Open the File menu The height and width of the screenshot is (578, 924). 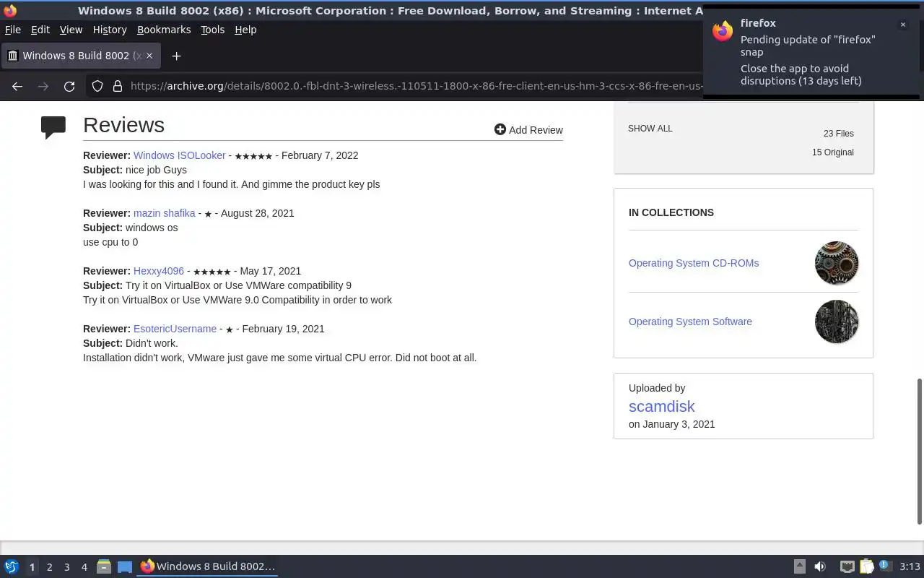pos(13,30)
